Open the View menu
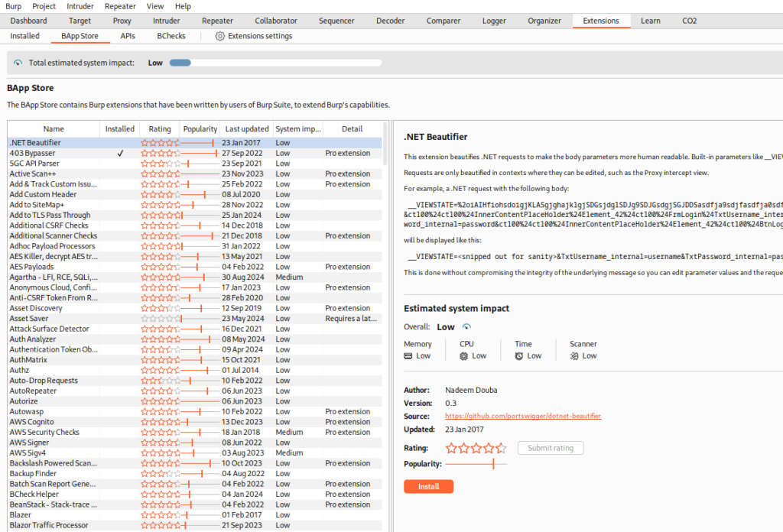This screenshot has width=783, height=532. 154,6
